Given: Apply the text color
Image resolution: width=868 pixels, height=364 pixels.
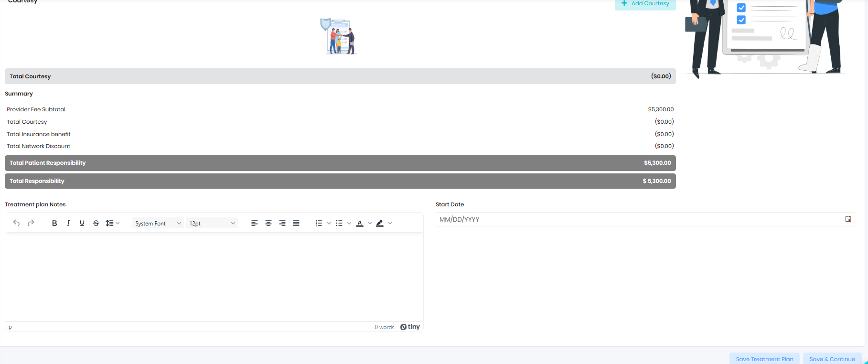Looking at the screenshot, I should [x=360, y=223].
